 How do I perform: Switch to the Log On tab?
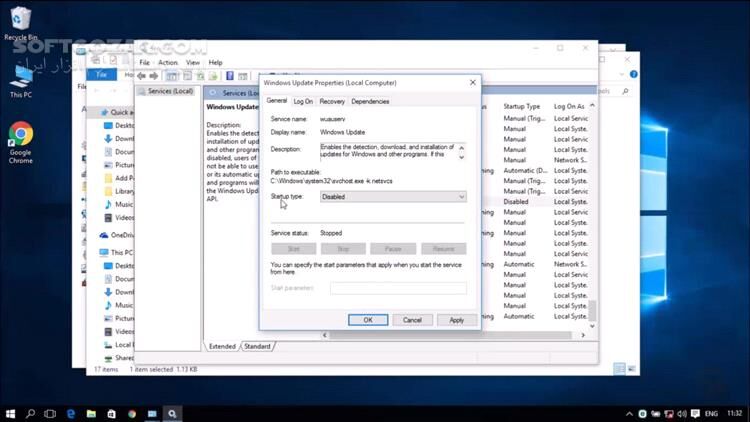click(303, 101)
